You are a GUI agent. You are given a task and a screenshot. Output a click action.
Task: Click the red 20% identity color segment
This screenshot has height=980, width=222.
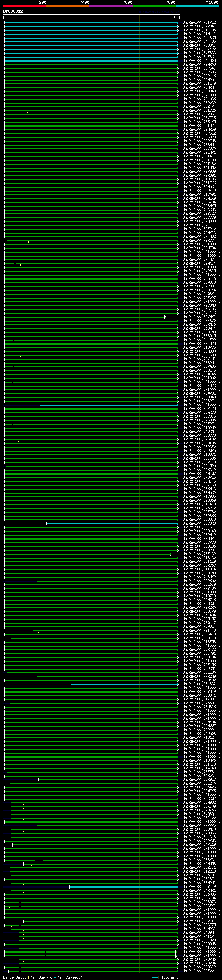(x=25, y=6)
